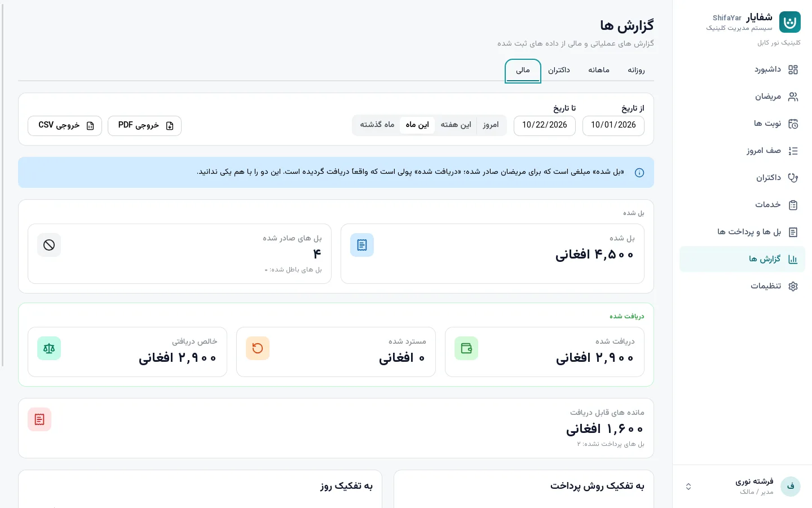Click the خروجی PDF button
Image resolution: width=812 pixels, height=508 pixels.
[144, 125]
